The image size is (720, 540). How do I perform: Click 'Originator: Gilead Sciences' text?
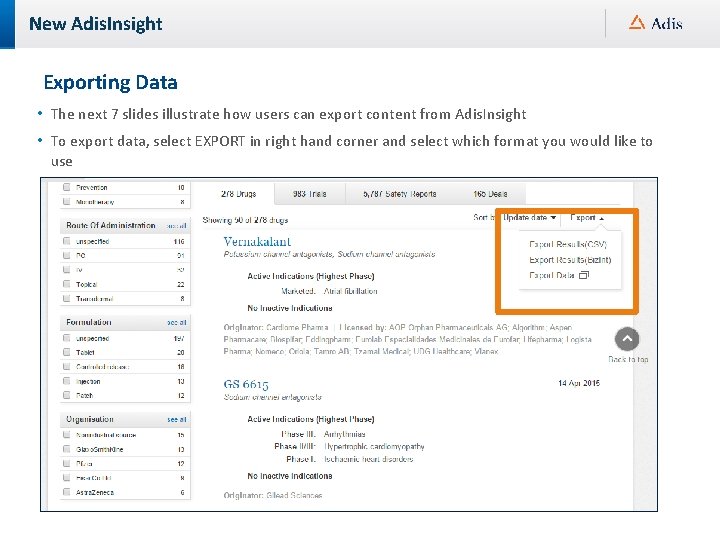coord(273,495)
